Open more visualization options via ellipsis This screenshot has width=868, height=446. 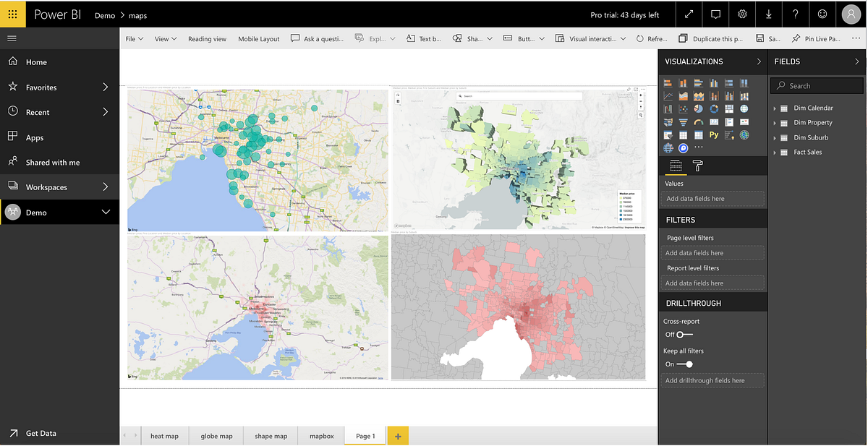[699, 147]
